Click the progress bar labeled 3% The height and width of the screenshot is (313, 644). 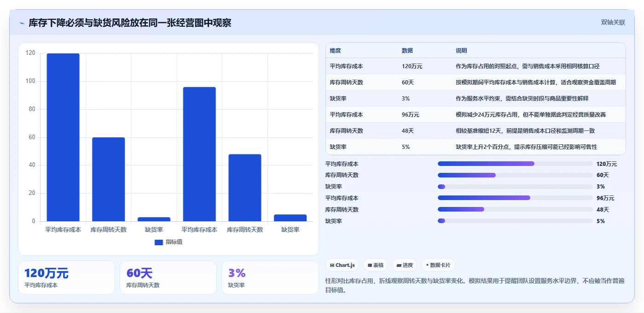point(515,187)
